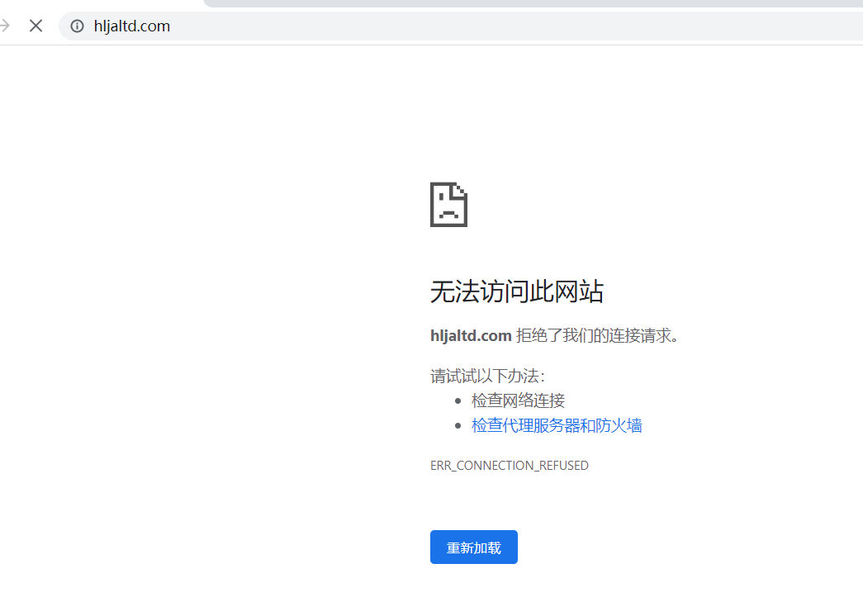Click blank page area left of error

tap(206, 330)
